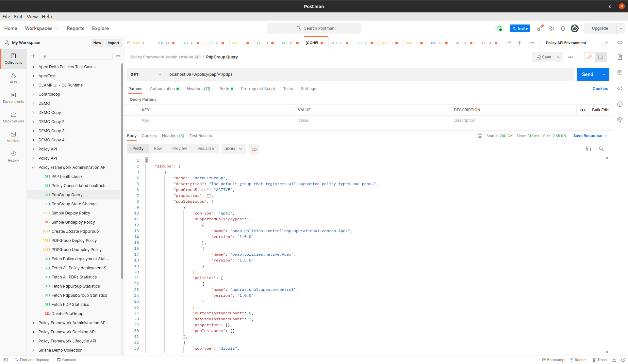Open the Policy API Environment selector
Viewport: 628px width, 364px height.
point(577,43)
